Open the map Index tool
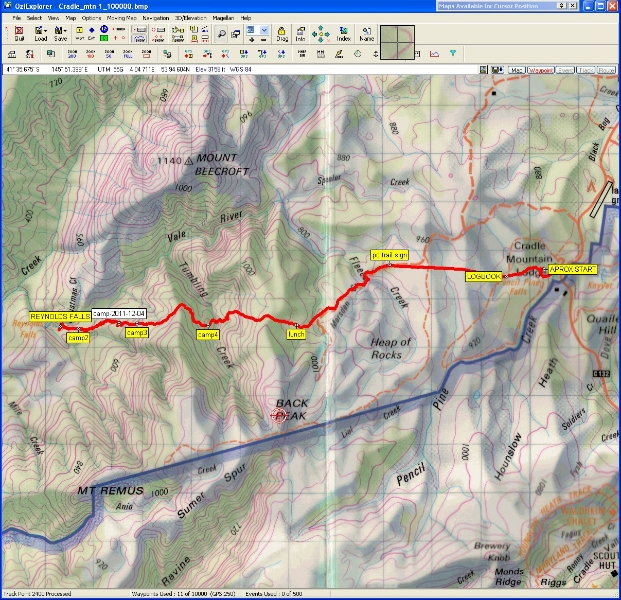621x600 pixels. coord(345,34)
